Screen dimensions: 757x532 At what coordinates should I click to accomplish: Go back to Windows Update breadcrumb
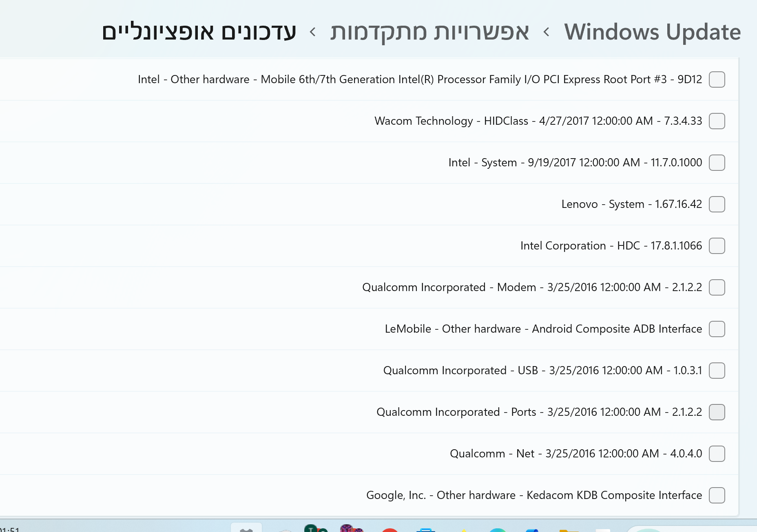652,32
